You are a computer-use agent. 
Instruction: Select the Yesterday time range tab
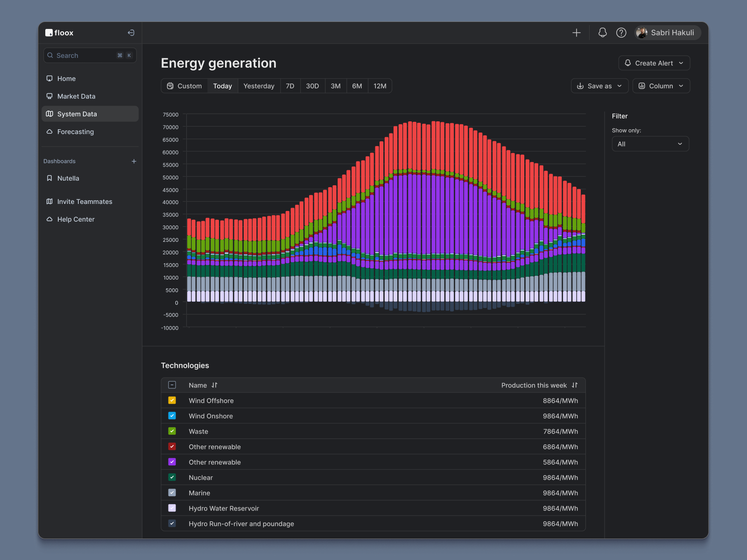259,86
